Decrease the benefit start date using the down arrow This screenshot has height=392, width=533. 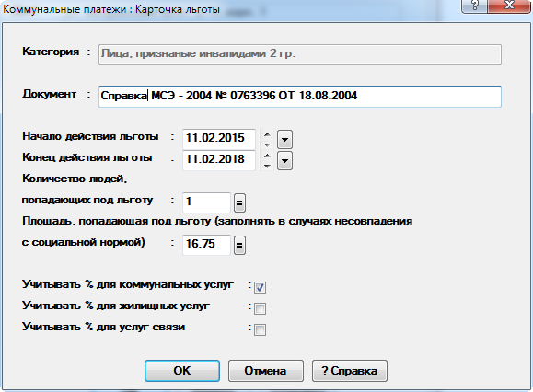pyautogui.click(x=268, y=144)
